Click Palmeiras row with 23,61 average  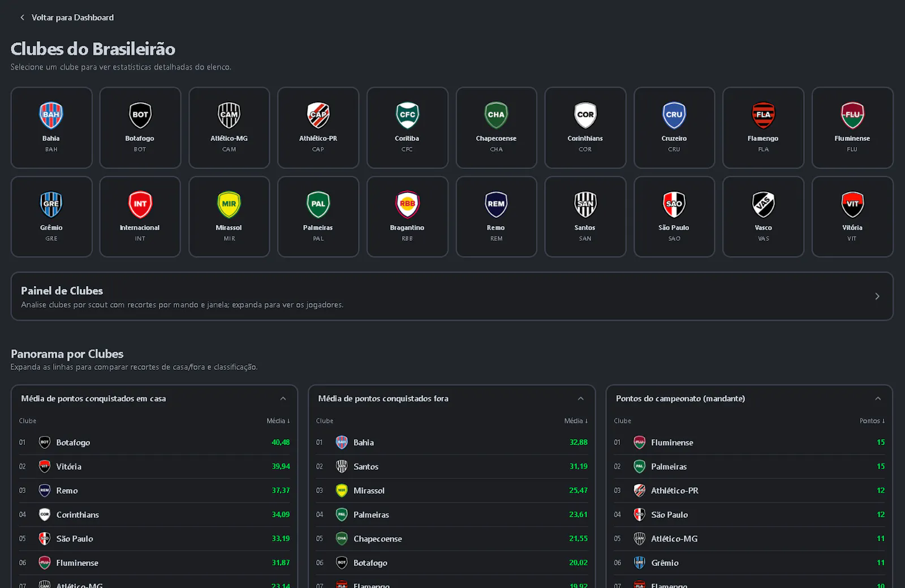tap(452, 514)
